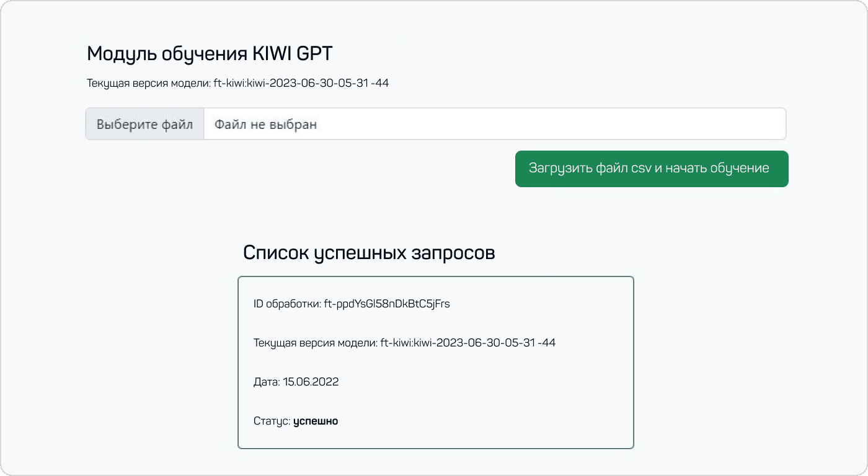Click the Файл не выбран file field
Image resolution: width=868 pixels, height=476 pixels.
coord(495,124)
